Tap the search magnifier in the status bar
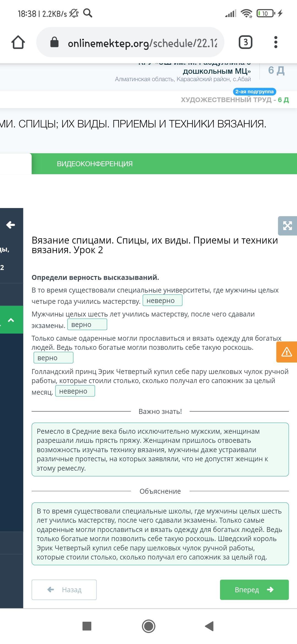 pos(88,13)
